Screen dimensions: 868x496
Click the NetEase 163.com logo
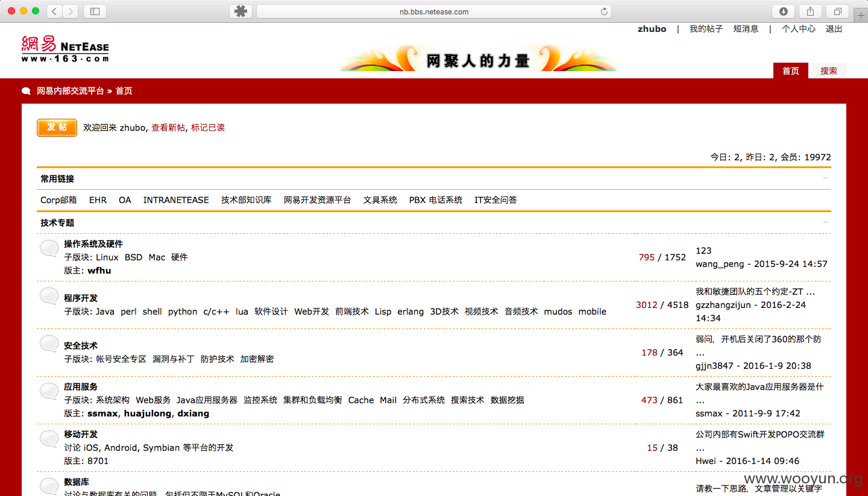point(65,49)
